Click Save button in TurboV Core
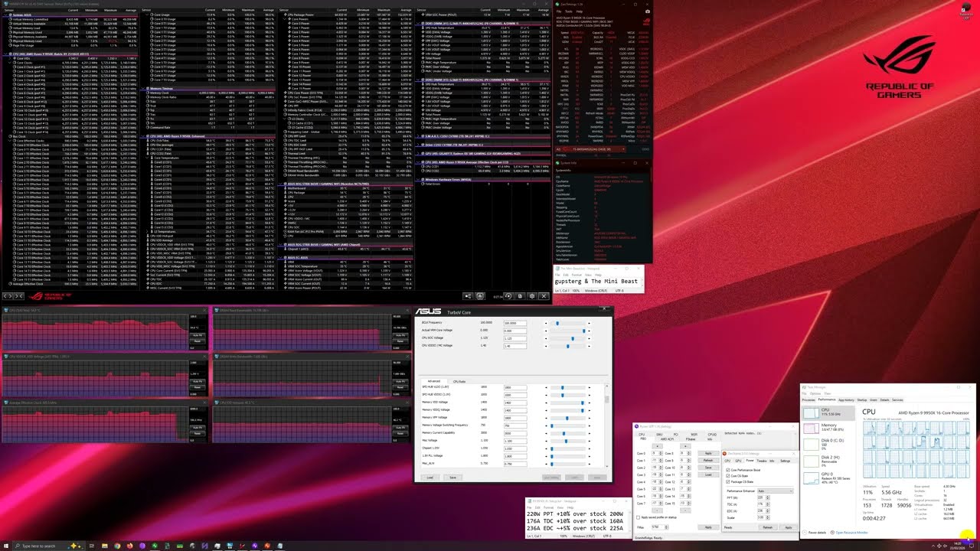This screenshot has width=980, height=551. click(x=452, y=478)
